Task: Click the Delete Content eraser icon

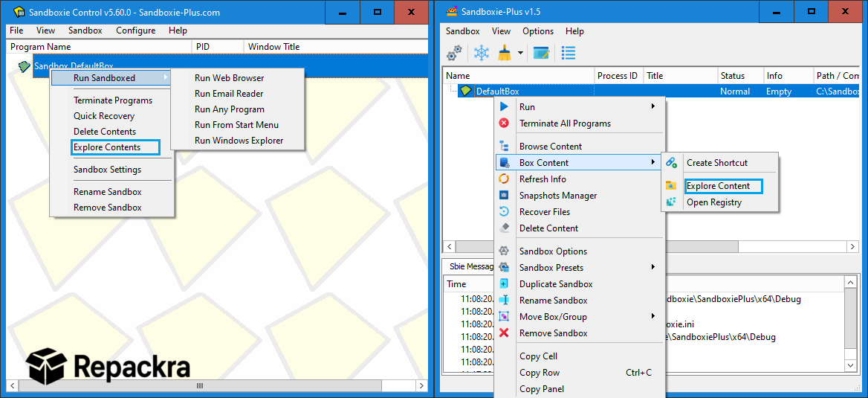Action: pos(504,228)
